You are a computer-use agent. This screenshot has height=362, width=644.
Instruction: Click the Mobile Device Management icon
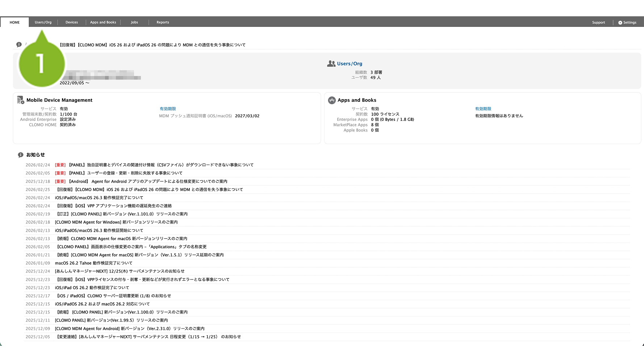coord(21,100)
